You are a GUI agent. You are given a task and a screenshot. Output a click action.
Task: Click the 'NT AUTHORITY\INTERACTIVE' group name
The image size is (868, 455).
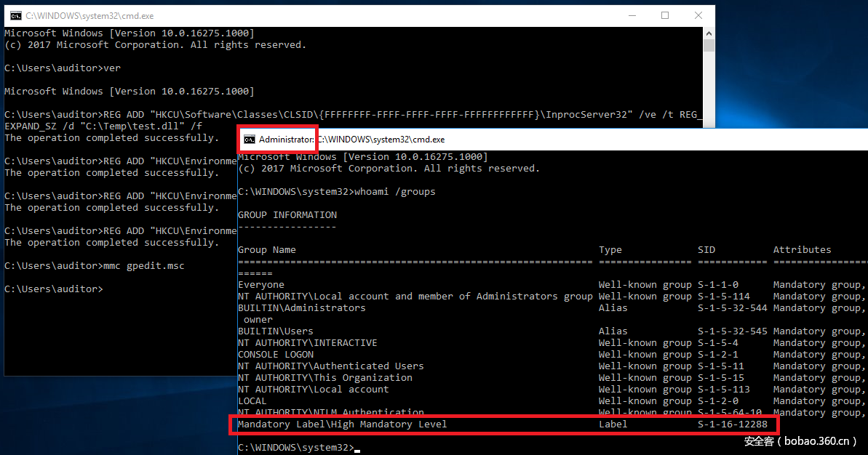[308, 343]
